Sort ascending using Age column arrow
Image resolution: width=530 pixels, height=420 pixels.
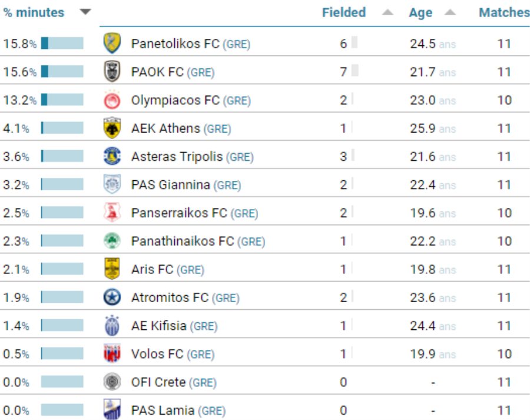point(450,12)
